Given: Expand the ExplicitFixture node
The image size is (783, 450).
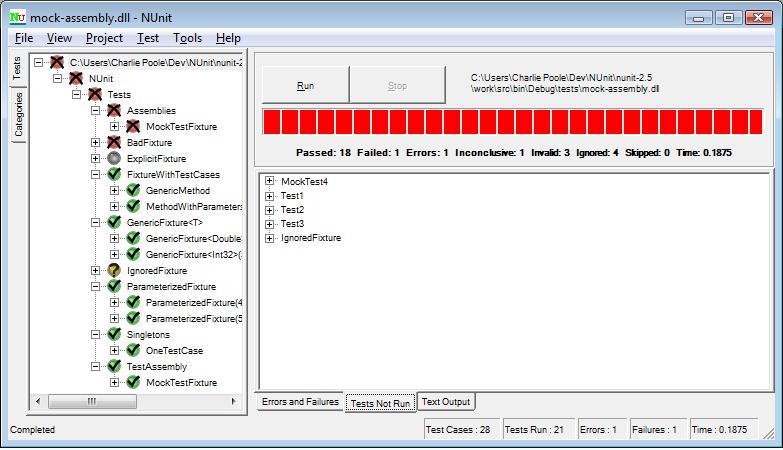Looking at the screenshot, I should point(95,158).
